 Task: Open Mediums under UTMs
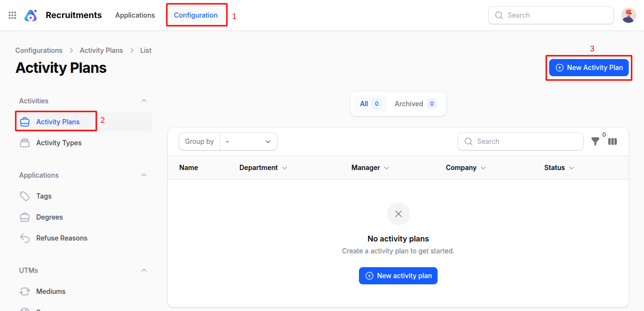[51, 291]
